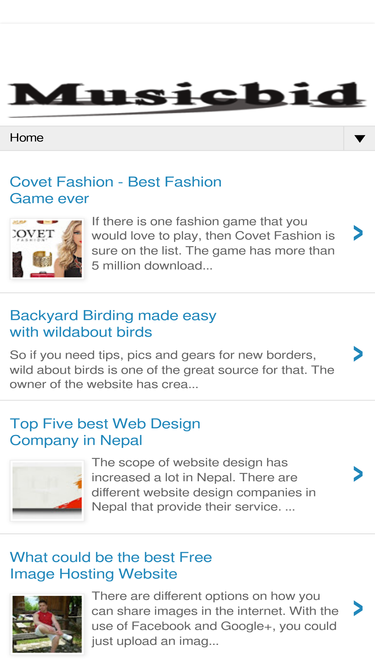Click the Web Design Company thumbnail image
This screenshot has height=667, width=375.
(x=47, y=491)
